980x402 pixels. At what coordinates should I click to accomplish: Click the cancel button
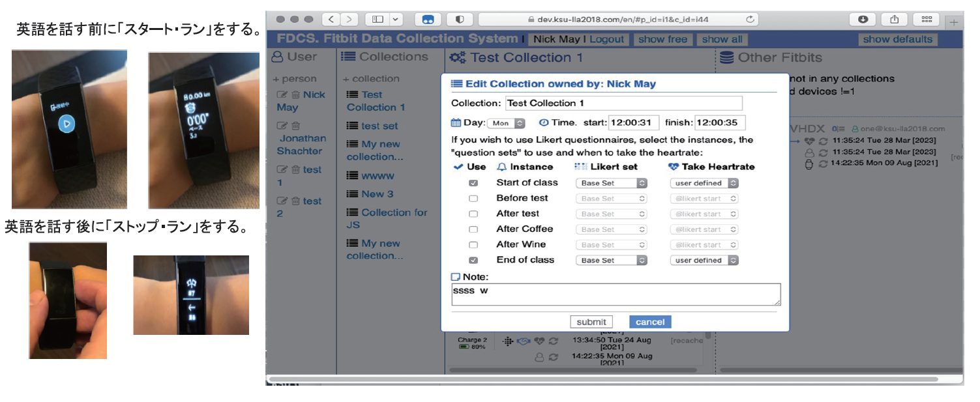(x=649, y=322)
